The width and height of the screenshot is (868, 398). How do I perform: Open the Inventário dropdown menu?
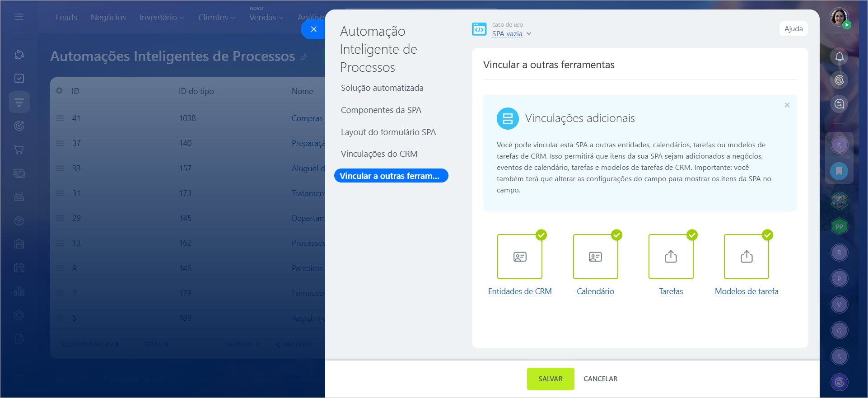tap(161, 18)
